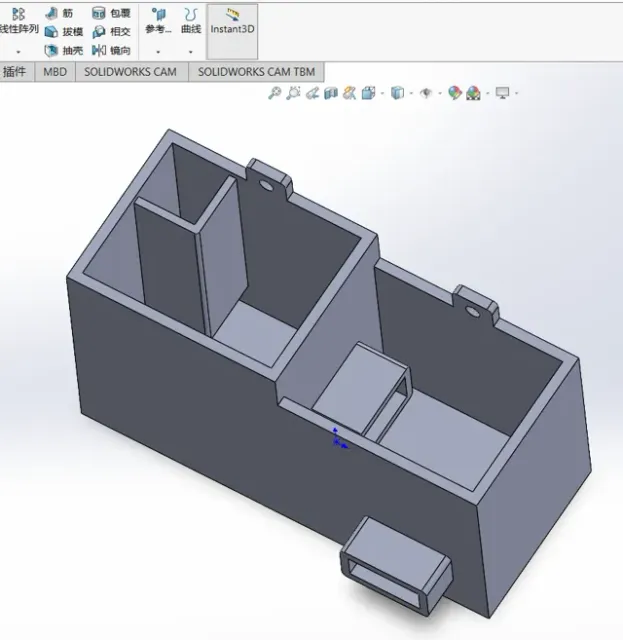
Task: Select the Draft (拔模) feature tool
Action: [64, 31]
